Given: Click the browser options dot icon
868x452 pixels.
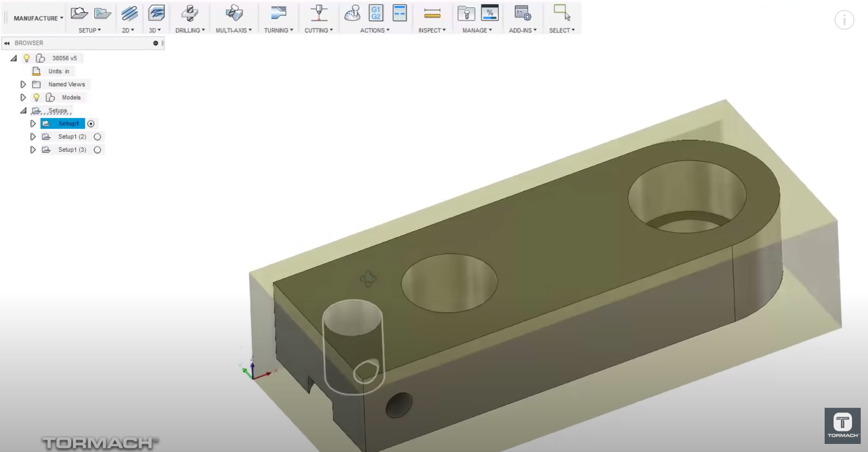Looking at the screenshot, I should pos(156,43).
